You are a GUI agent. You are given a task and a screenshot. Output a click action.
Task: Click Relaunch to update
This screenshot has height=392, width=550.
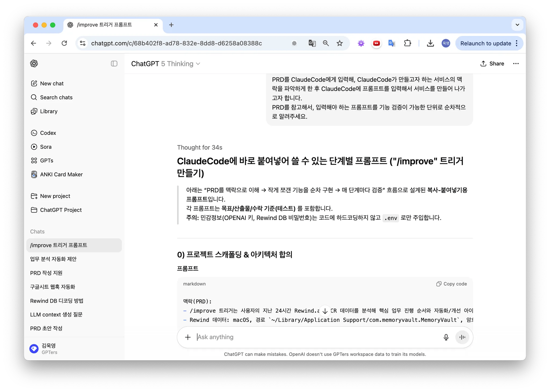[486, 43]
